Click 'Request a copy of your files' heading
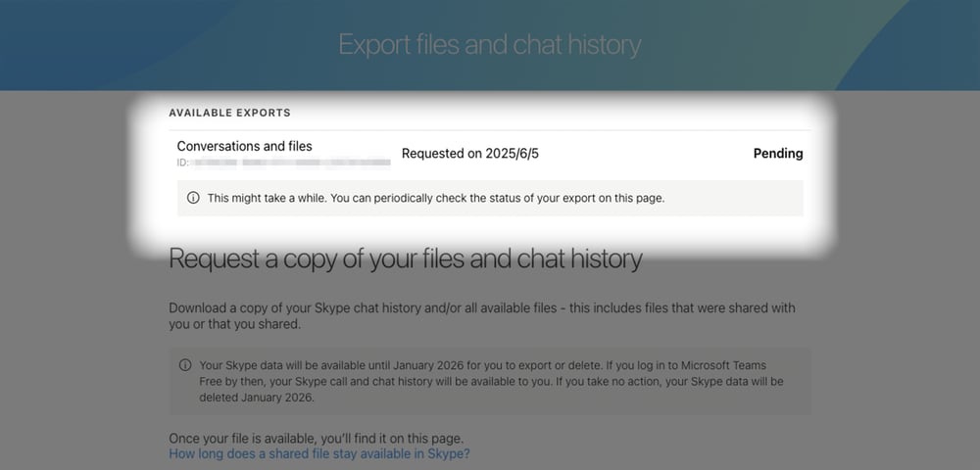980x470 pixels. tap(406, 258)
